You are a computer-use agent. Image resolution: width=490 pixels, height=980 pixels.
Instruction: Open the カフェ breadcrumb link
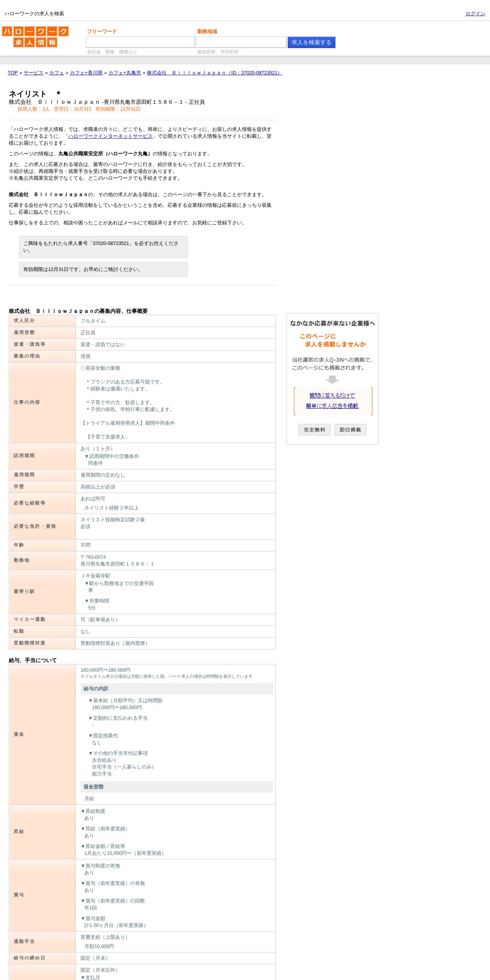[56, 73]
